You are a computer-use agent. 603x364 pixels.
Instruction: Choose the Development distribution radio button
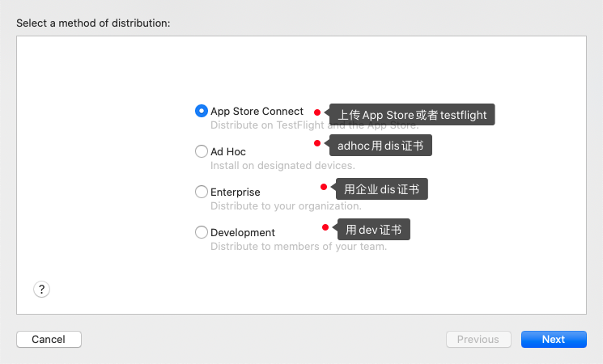201,232
